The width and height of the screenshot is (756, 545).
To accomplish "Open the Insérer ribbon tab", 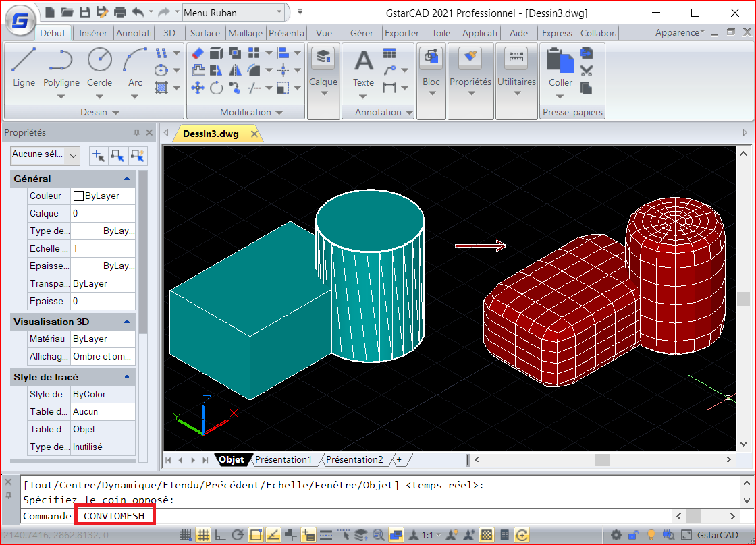I will click(x=93, y=33).
